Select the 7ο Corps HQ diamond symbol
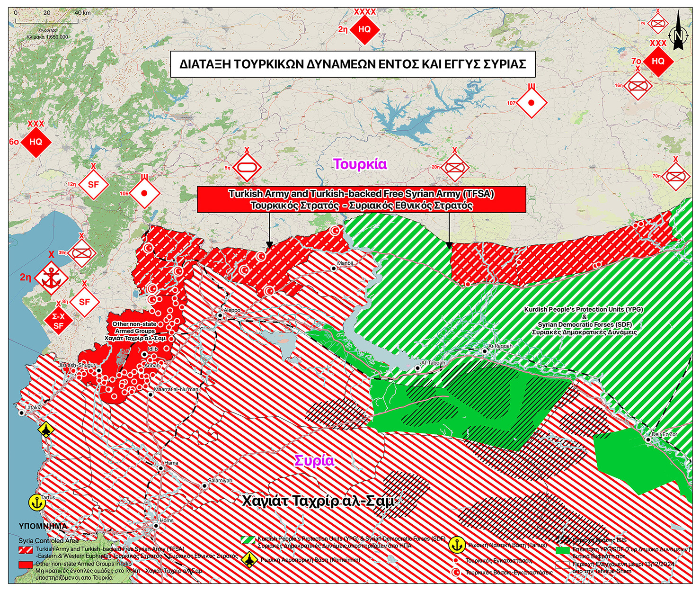This screenshot has height=592, width=700. pos(657,61)
